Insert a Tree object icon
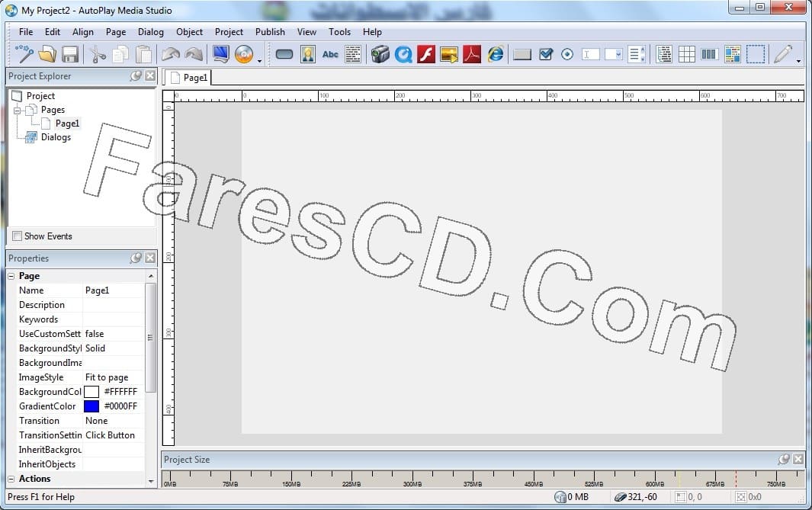Viewport: 812px width, 510px height. click(663, 54)
